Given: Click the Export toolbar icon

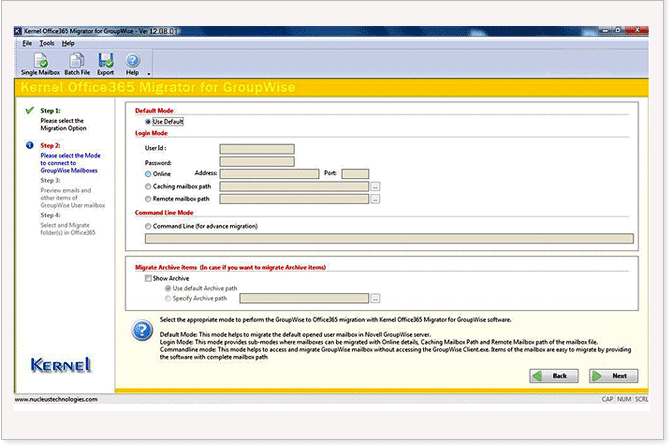Looking at the screenshot, I should click(105, 64).
